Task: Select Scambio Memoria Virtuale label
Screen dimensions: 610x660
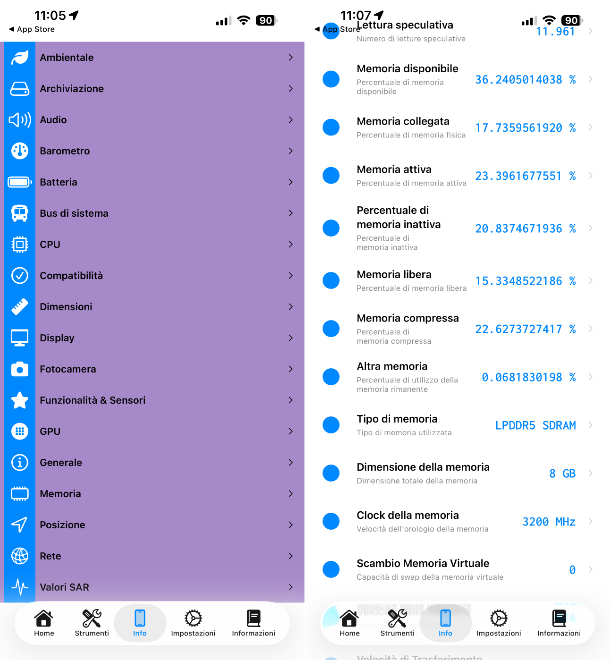Action: coord(423,563)
